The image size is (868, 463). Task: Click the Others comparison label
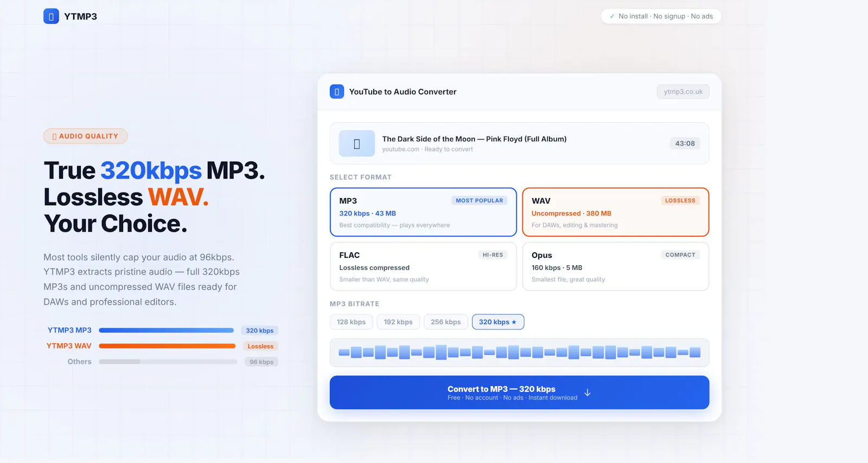point(79,361)
